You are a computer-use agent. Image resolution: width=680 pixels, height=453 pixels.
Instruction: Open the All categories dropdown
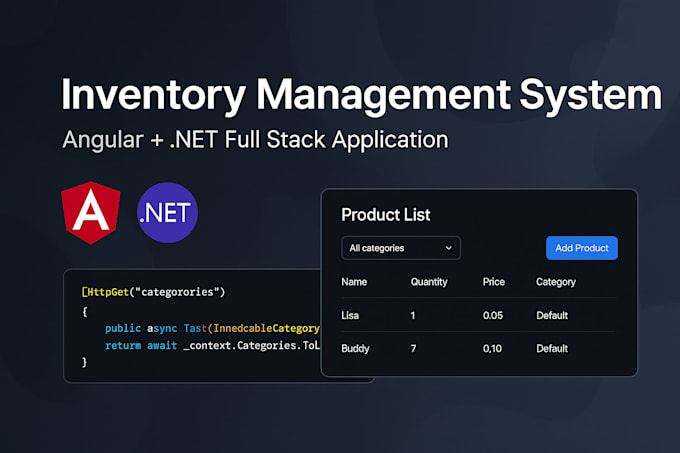(401, 248)
